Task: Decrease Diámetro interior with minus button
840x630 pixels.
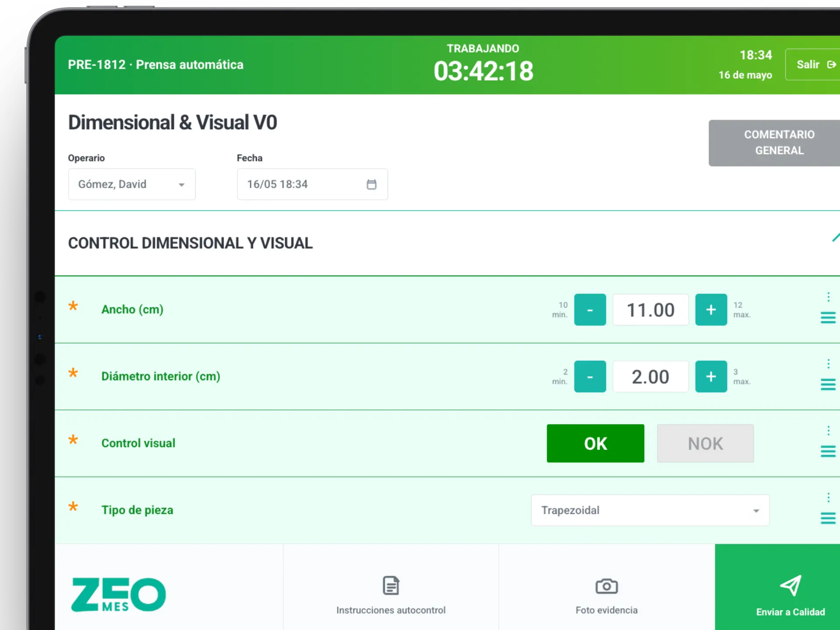Action: (x=590, y=376)
